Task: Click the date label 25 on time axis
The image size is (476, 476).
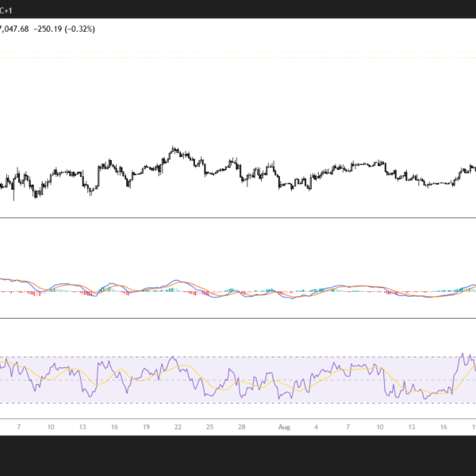Action: (x=209, y=427)
